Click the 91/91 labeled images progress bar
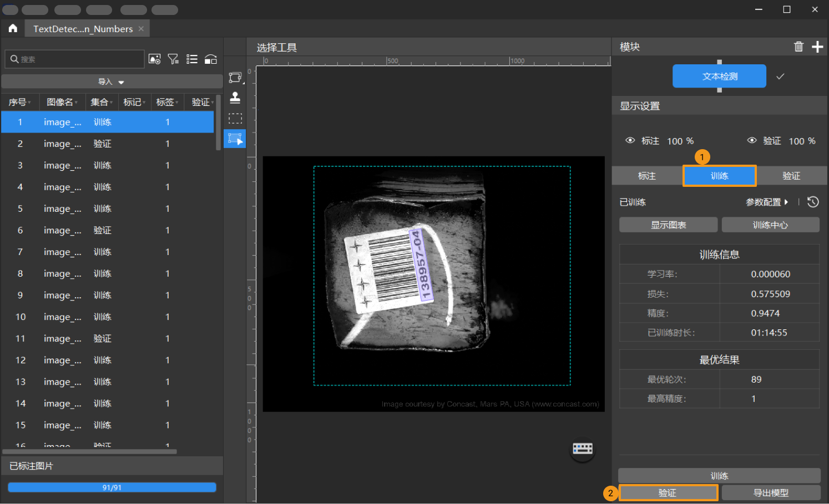 click(112, 487)
